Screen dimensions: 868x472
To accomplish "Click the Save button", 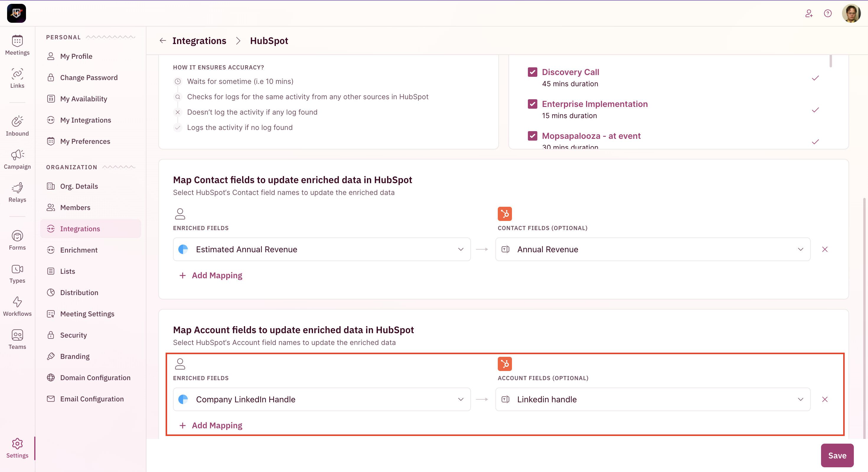I will pos(837,455).
